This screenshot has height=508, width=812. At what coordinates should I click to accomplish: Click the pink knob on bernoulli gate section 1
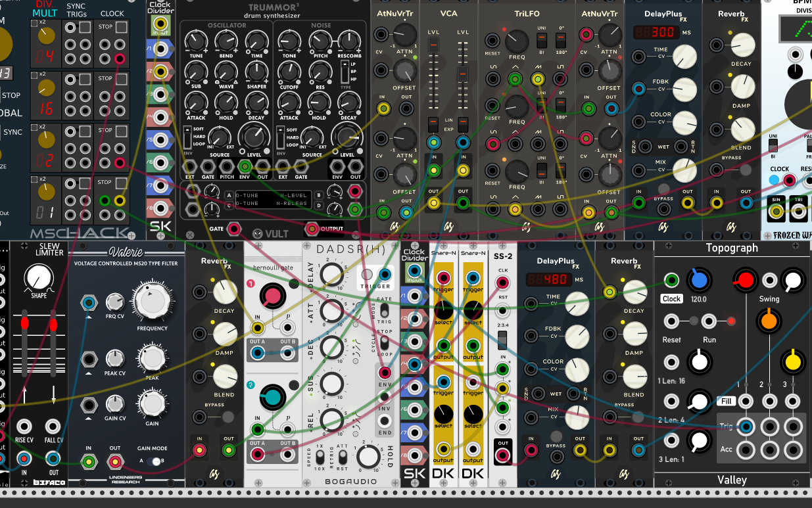click(x=272, y=296)
